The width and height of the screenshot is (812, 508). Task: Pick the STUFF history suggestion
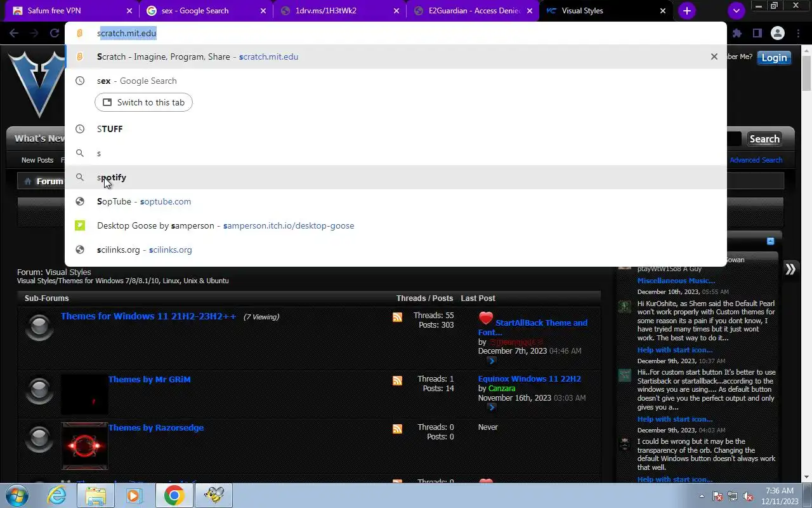[x=396, y=129]
